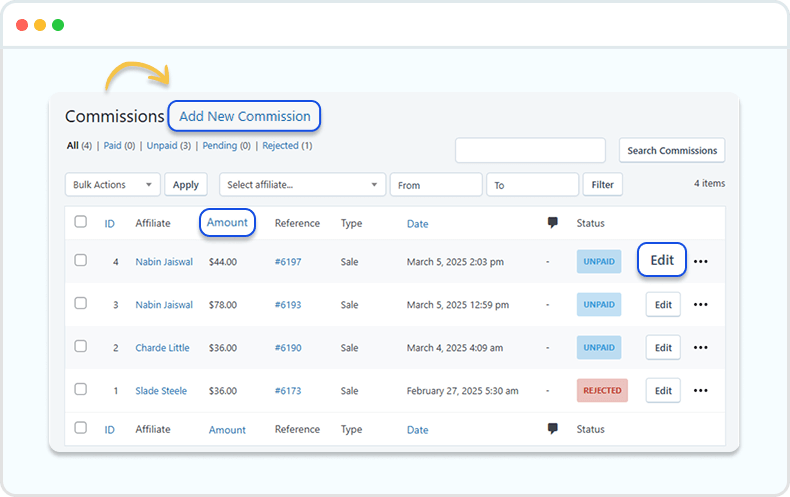Filter by Paid (0) commissions
790x497 pixels.
[119, 146]
